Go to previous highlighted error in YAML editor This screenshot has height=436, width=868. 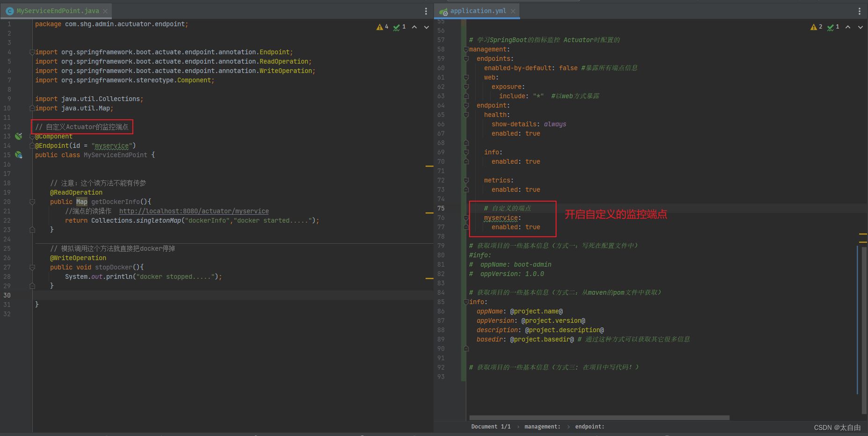tap(848, 27)
